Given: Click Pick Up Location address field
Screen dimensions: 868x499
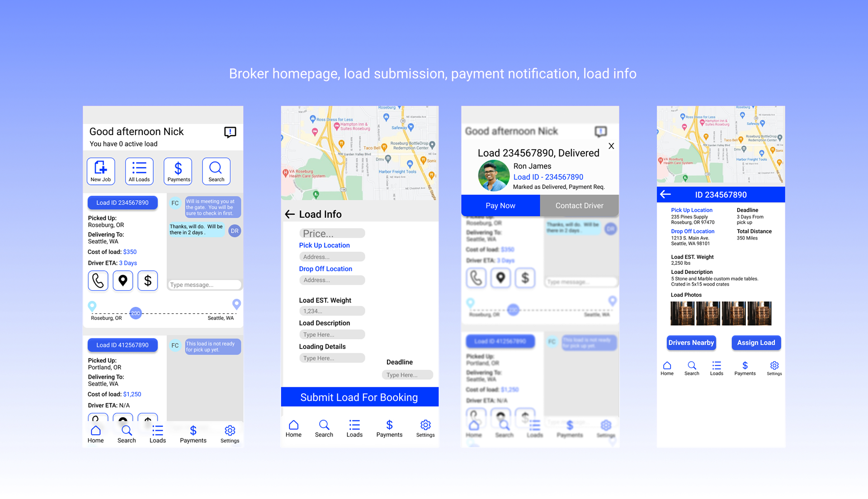Looking at the screenshot, I should click(x=332, y=257).
